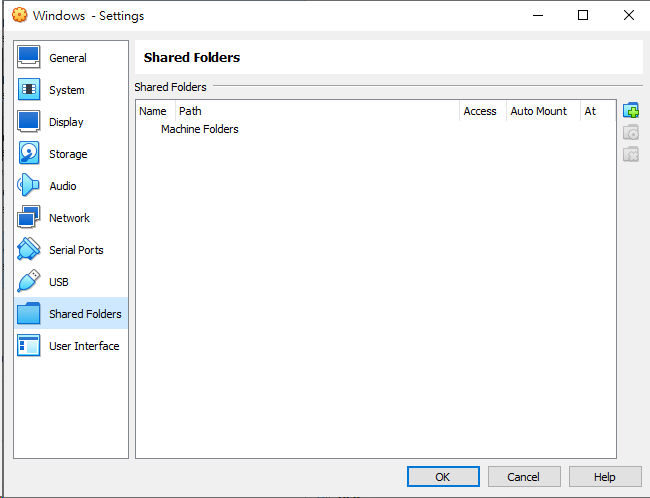Click the Auto Mount column header

point(538,111)
